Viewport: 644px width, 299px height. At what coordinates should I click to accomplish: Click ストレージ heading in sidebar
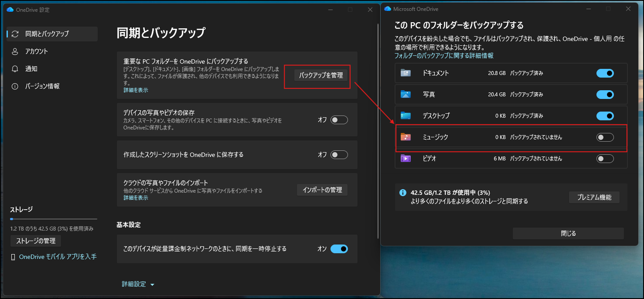click(21, 210)
